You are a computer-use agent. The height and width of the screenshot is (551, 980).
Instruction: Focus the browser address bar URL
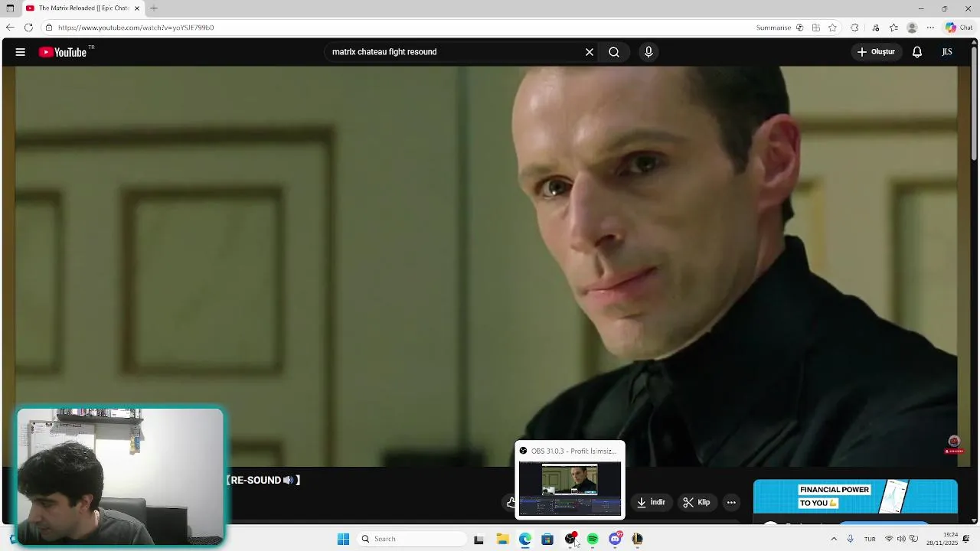[136, 28]
